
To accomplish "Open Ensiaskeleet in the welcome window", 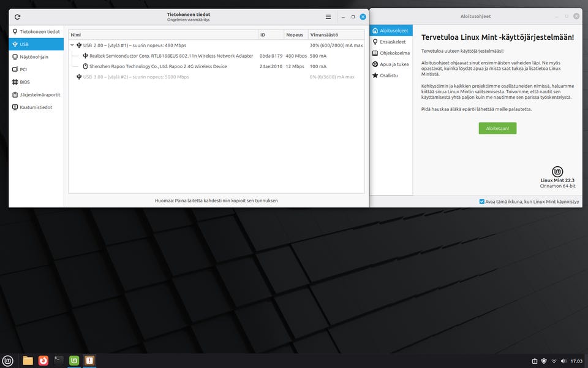I will click(391, 42).
